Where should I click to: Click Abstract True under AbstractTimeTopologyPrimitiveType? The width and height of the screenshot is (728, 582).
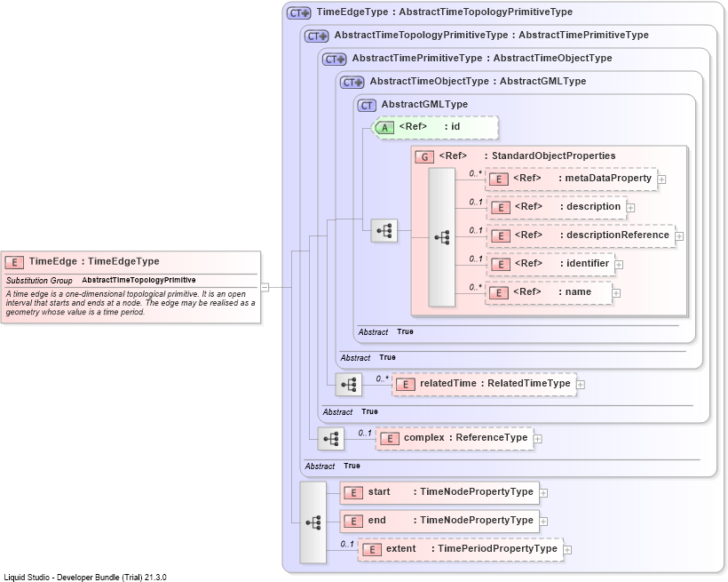pyautogui.click(x=332, y=466)
